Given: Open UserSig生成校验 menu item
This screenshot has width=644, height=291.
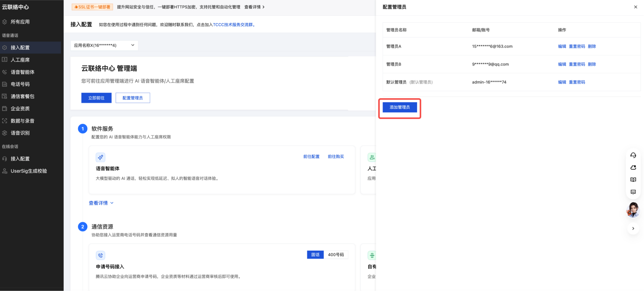Looking at the screenshot, I should 30,171.
